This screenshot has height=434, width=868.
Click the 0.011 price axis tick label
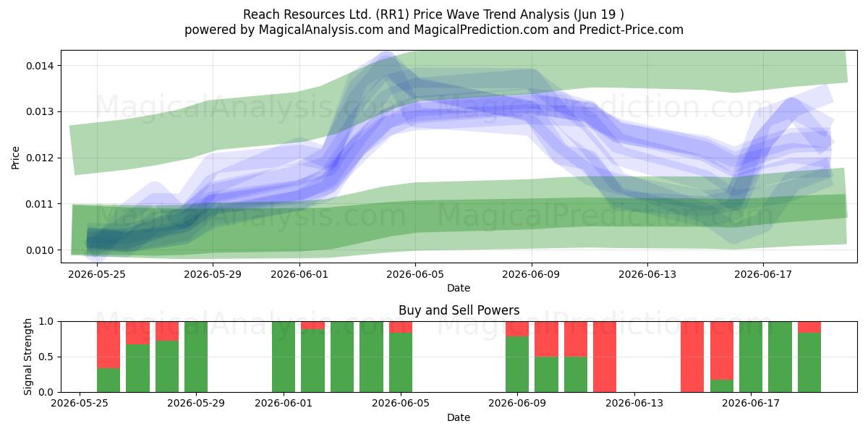[40, 204]
